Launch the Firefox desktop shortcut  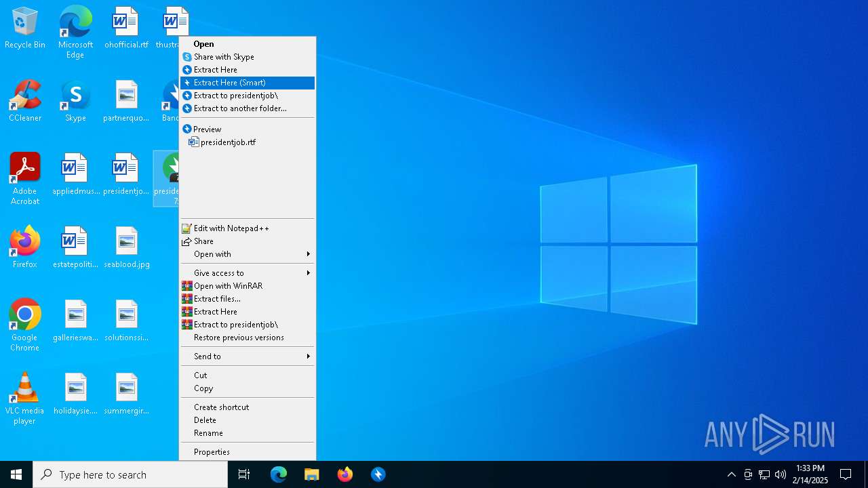point(25,248)
